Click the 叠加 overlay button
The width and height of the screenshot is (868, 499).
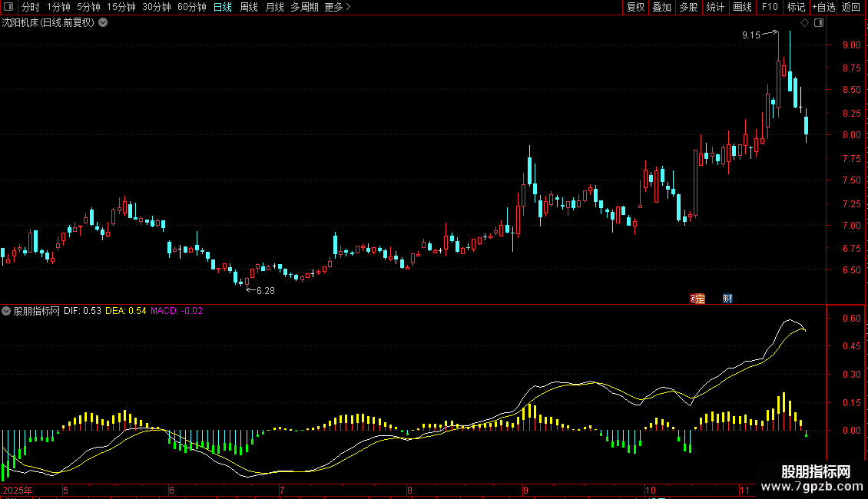pos(661,7)
